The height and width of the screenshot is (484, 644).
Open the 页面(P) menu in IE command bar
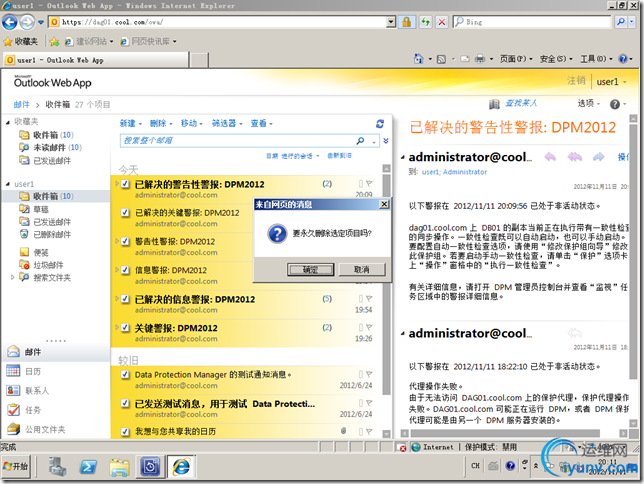516,59
